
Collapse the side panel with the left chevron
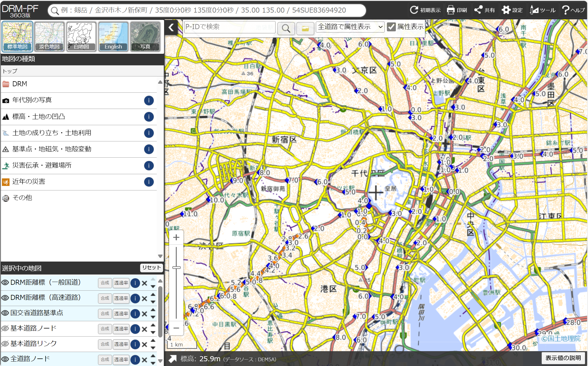pyautogui.click(x=171, y=27)
